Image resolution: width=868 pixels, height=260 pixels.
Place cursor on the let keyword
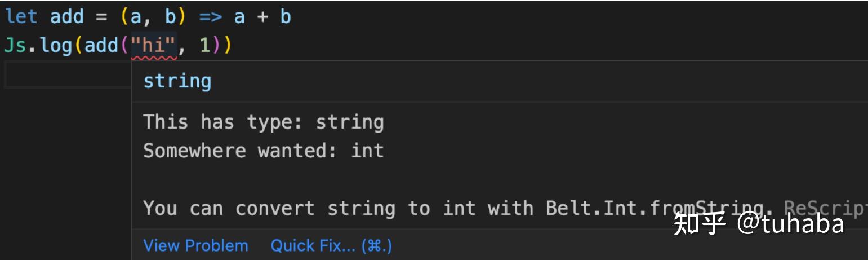(21, 17)
